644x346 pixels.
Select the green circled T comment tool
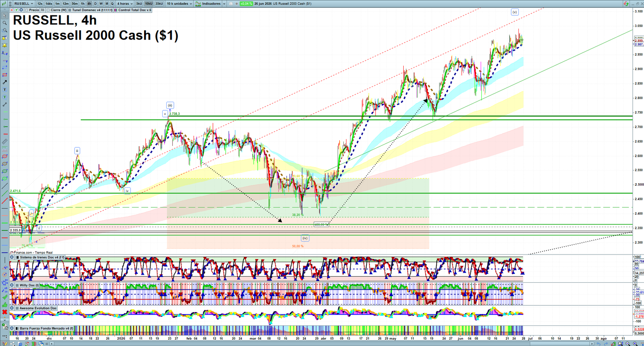(5, 97)
